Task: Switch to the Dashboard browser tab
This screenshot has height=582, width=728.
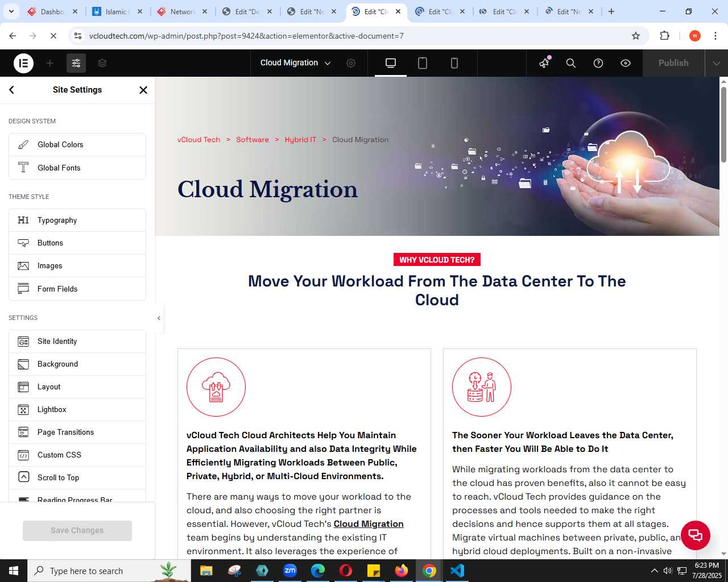Action: click(x=53, y=11)
